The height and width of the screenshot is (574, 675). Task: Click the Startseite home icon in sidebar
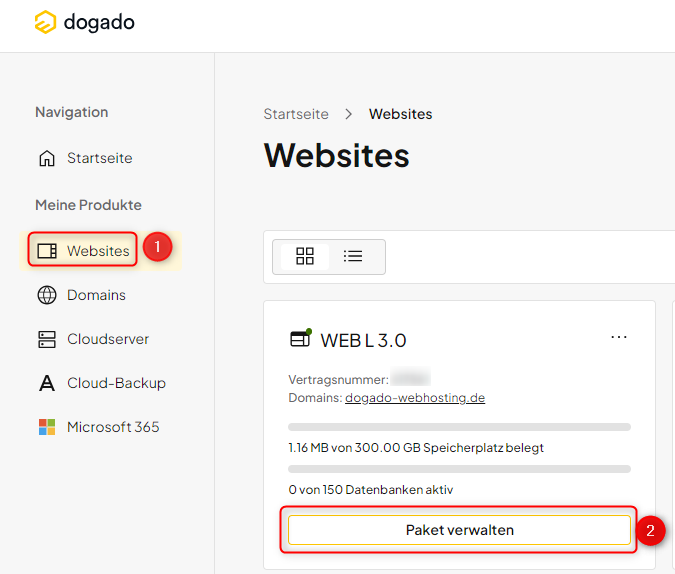pyautogui.click(x=47, y=158)
